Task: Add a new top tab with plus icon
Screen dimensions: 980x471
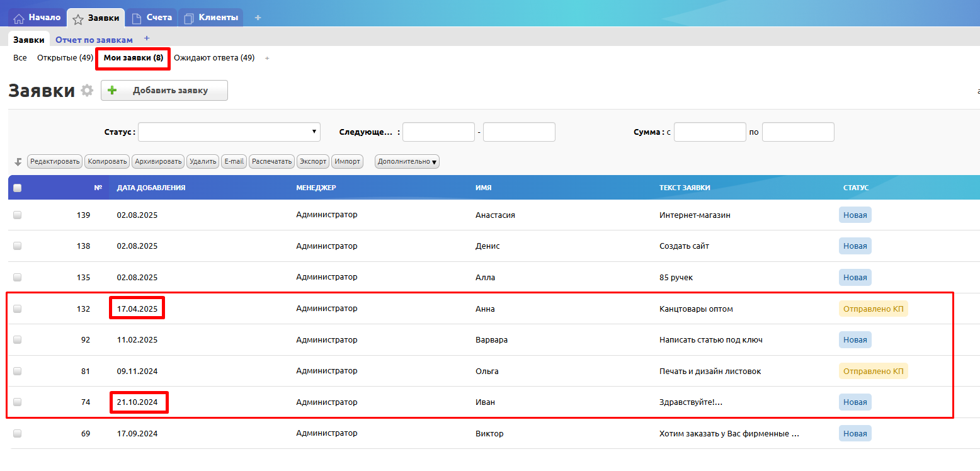Action: pos(258,18)
